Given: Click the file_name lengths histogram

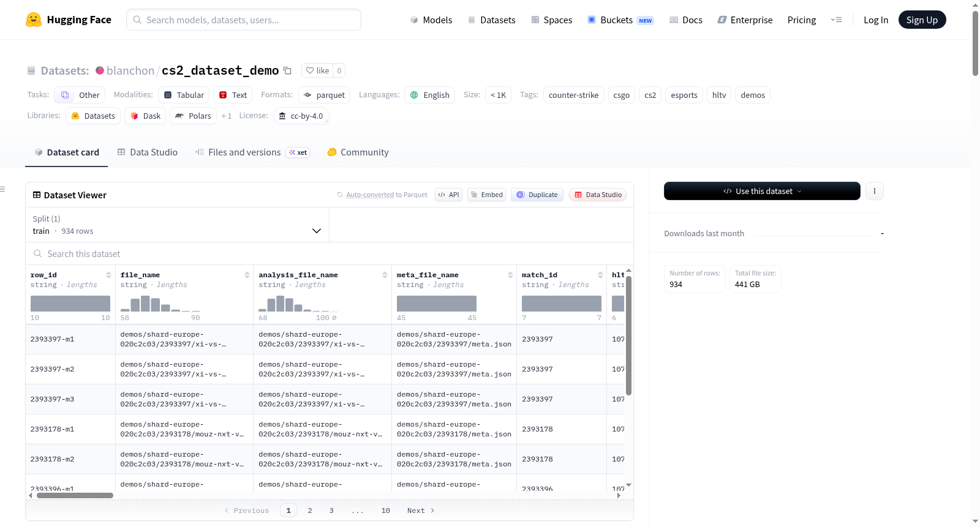Looking at the screenshot, I should (160, 304).
